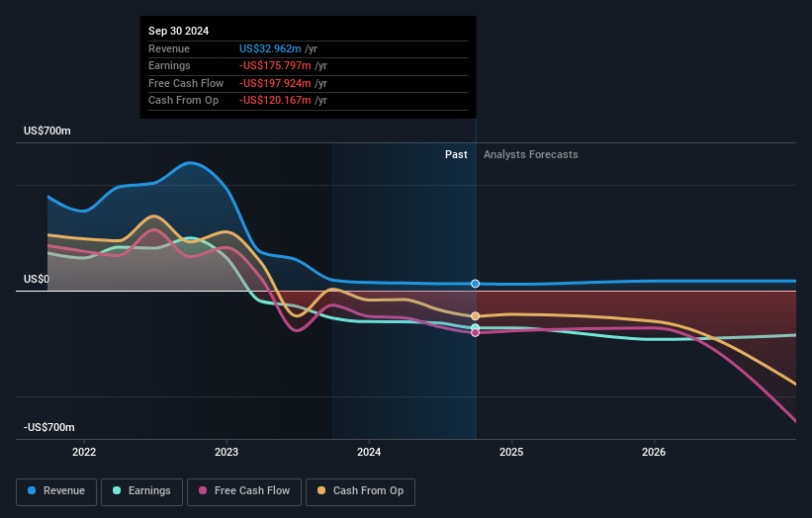
Task: Click the Cash From Op value -US$120.167m
Action: [275, 101]
